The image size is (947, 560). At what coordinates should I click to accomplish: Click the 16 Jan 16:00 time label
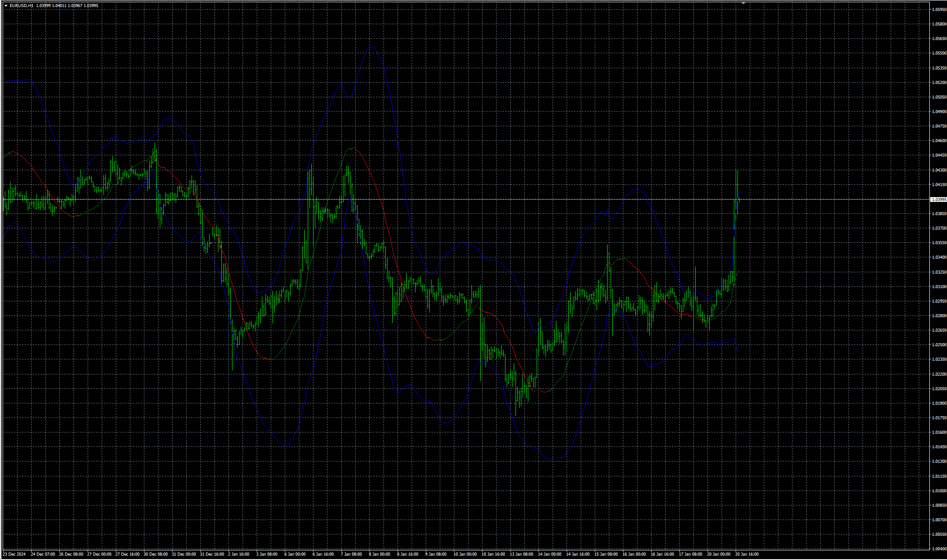663,554
